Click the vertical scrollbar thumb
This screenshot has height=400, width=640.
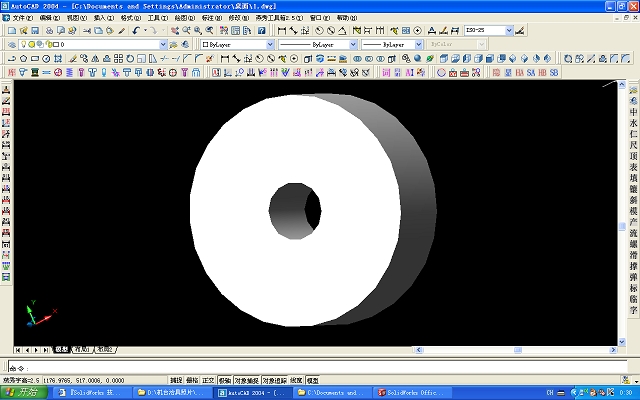pyautogui.click(x=622, y=227)
